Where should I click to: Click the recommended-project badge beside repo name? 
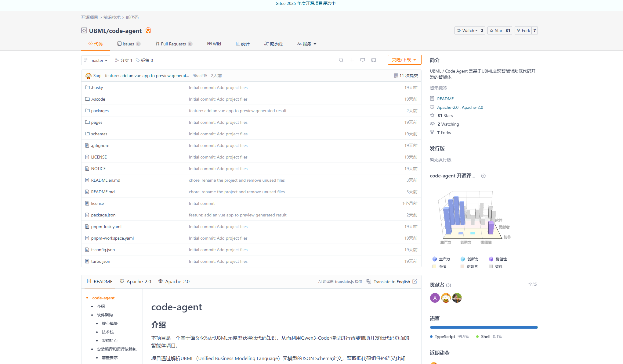point(148,30)
